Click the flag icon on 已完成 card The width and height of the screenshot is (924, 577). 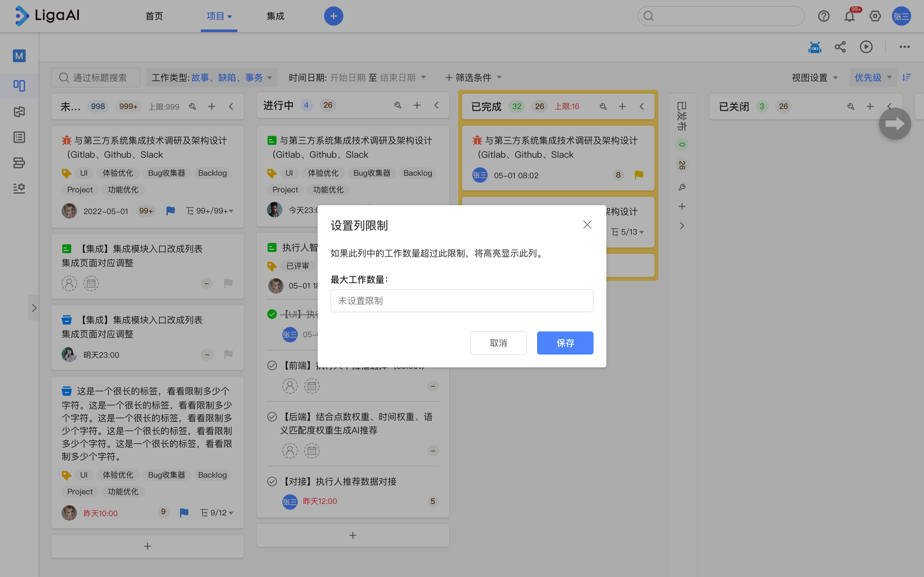[638, 175]
